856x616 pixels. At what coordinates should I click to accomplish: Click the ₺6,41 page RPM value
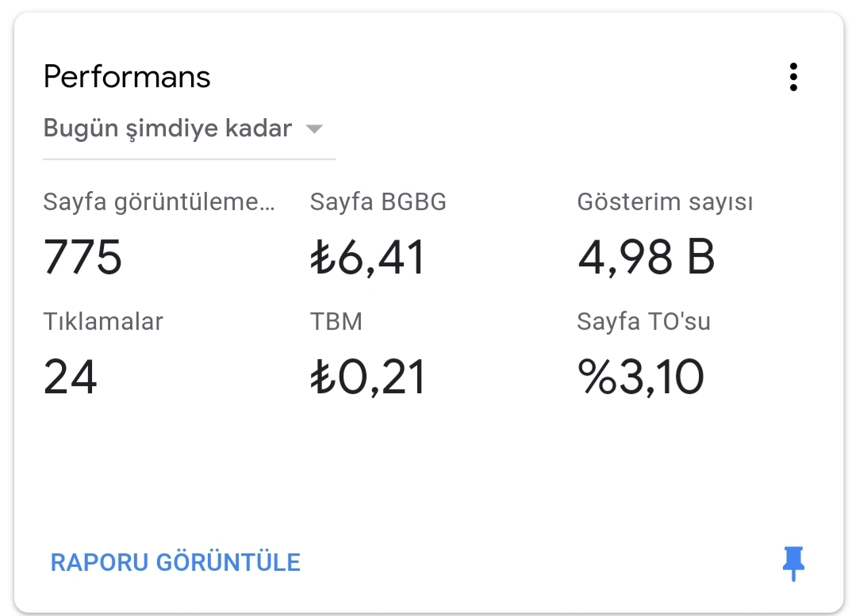pyautogui.click(x=367, y=257)
